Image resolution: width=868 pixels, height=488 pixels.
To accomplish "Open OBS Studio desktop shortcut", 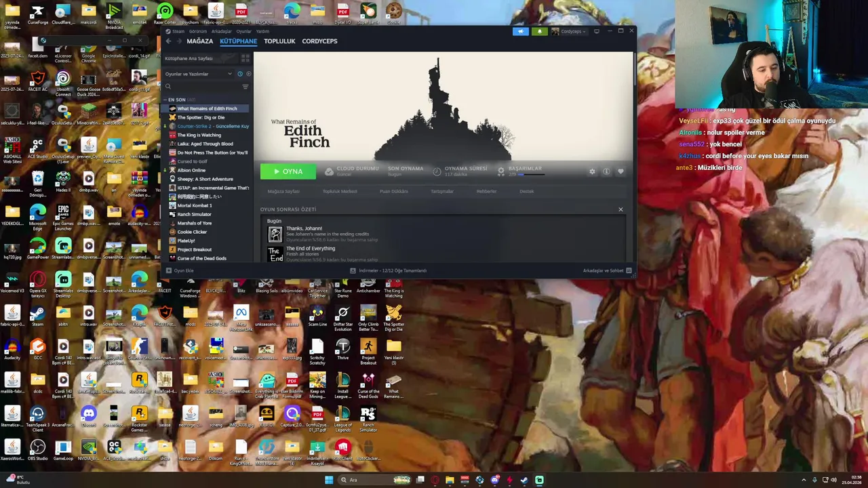I will (38, 450).
